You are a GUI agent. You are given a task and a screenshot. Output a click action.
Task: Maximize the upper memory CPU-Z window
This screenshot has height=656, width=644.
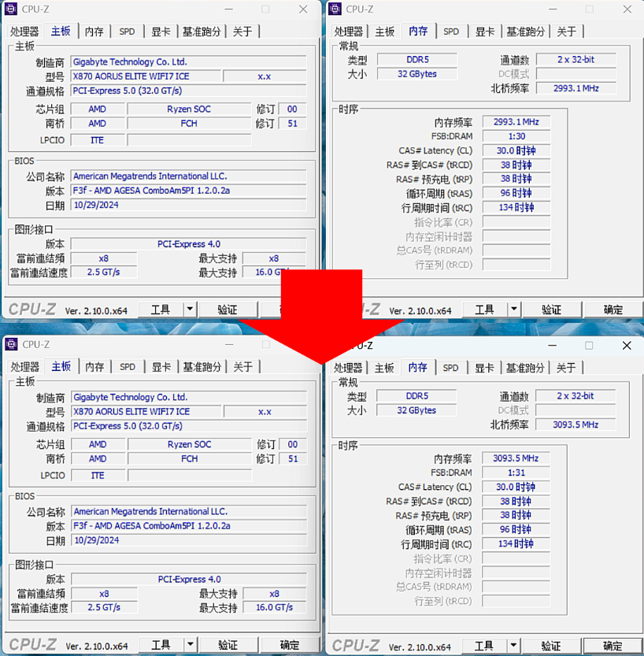(589, 9)
